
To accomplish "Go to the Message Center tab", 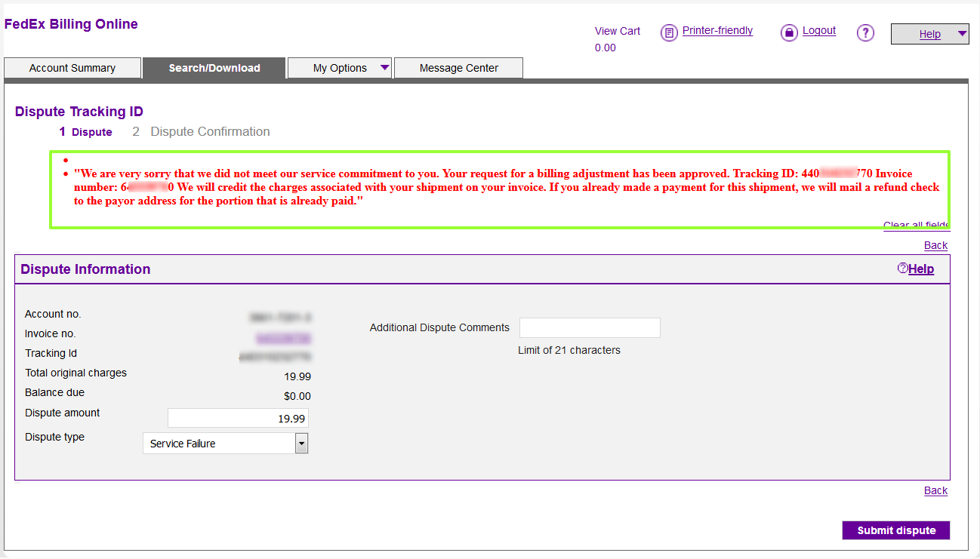I will coord(459,68).
